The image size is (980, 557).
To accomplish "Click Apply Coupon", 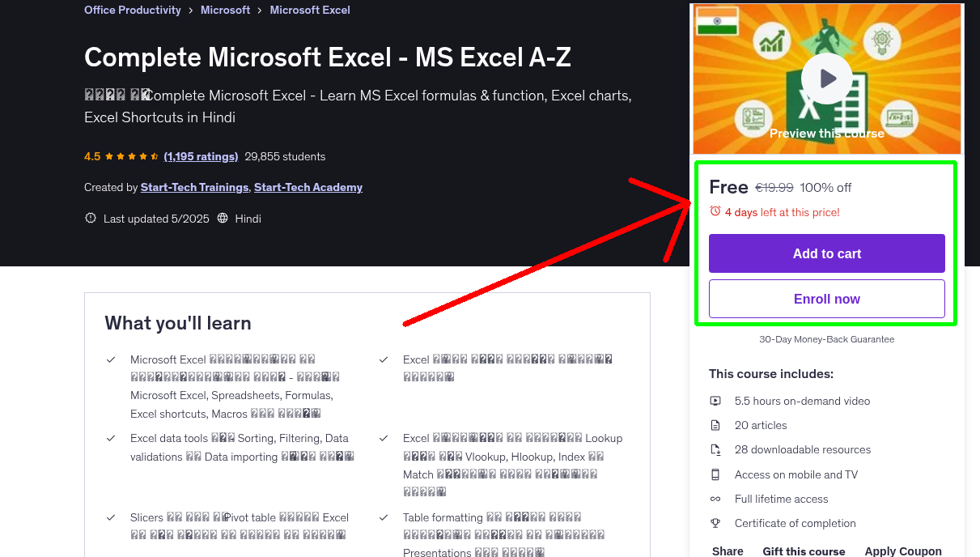I will click(903, 551).
